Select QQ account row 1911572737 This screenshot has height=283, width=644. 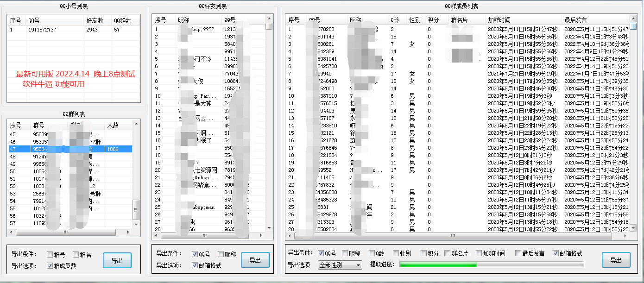[x=42, y=30]
